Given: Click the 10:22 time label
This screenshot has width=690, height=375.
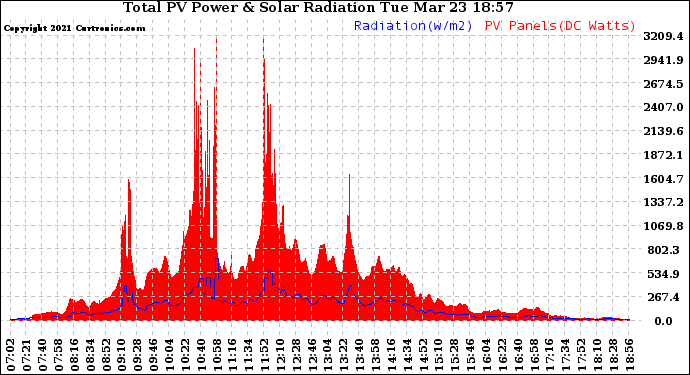Looking at the screenshot, I should 186,355.
